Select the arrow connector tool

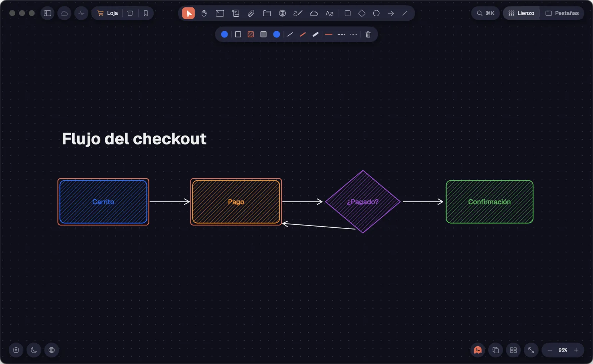[391, 13]
